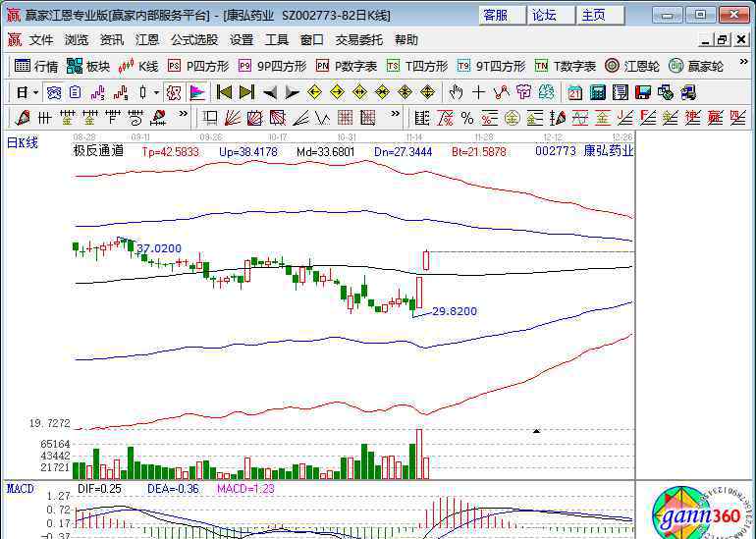Open the T数字表 tool

[x=566, y=66]
